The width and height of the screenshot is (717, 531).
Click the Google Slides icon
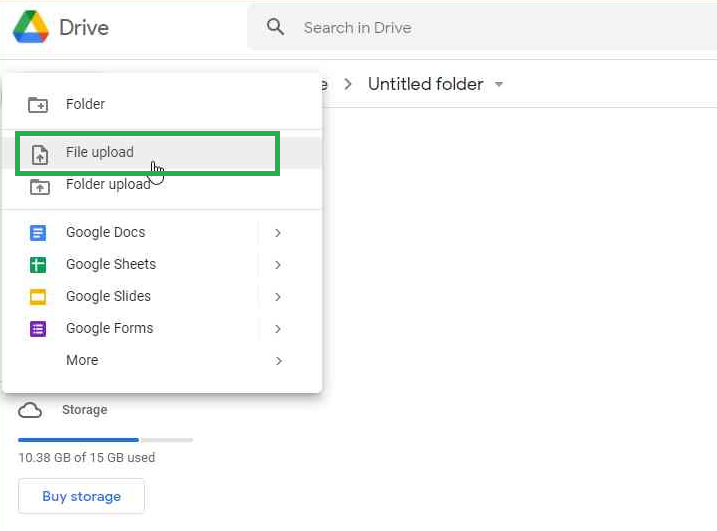(38, 297)
